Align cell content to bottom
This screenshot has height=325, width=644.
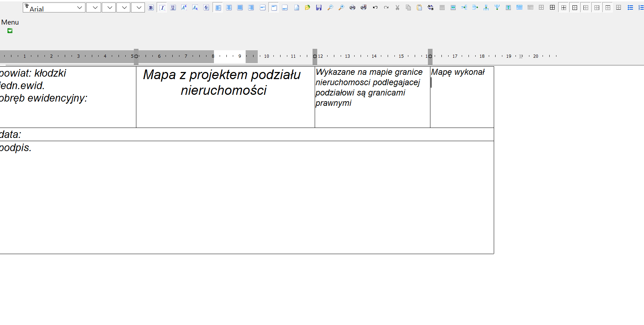click(x=285, y=7)
